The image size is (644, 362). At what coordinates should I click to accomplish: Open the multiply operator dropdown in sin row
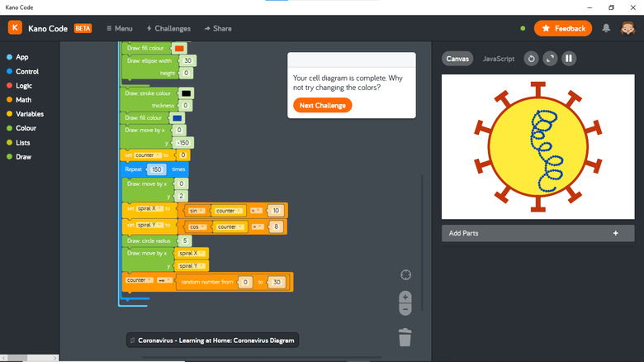pos(256,211)
